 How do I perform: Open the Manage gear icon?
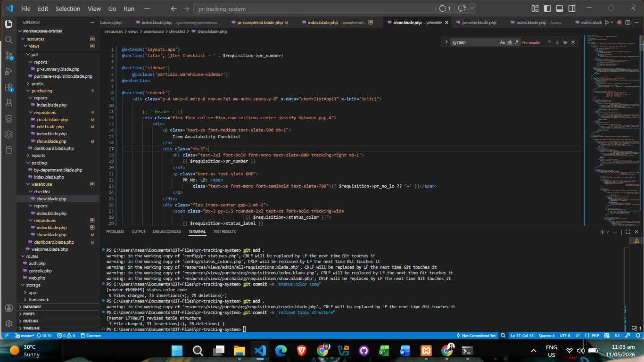[x=8, y=324]
